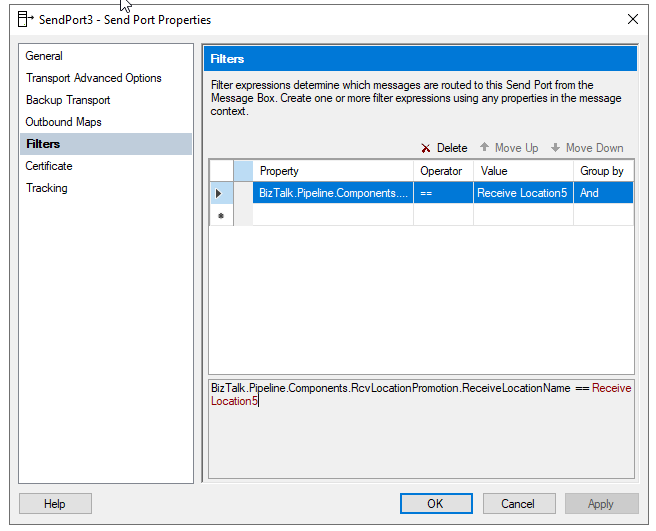Open the General settings page

click(x=44, y=56)
